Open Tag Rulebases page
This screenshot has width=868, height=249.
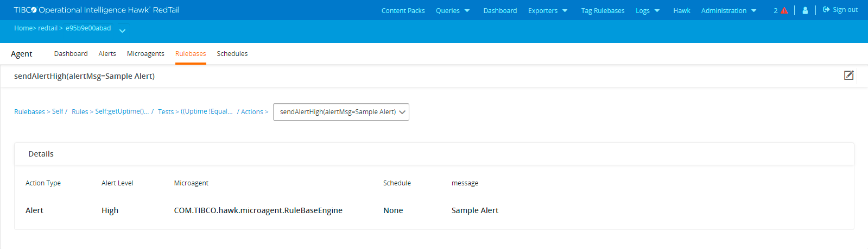pyautogui.click(x=603, y=11)
